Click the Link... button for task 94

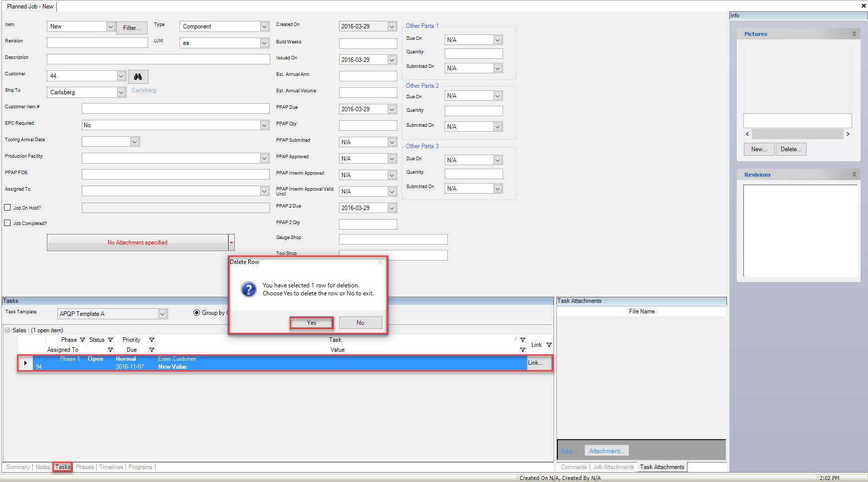click(x=539, y=363)
